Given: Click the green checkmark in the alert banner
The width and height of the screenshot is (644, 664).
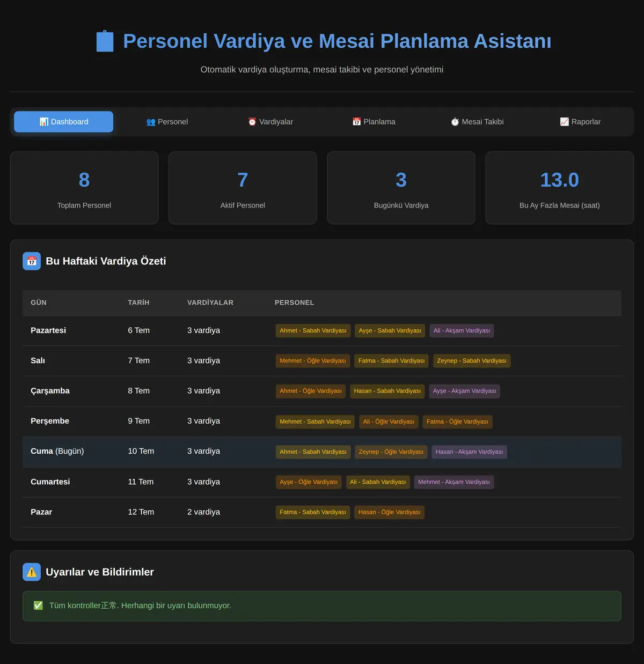Looking at the screenshot, I should (38, 606).
